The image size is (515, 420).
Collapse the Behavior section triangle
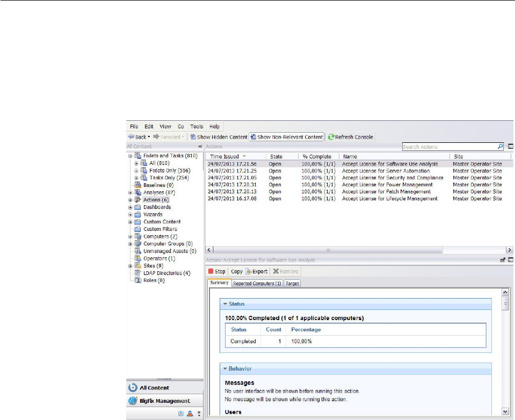coord(226,369)
